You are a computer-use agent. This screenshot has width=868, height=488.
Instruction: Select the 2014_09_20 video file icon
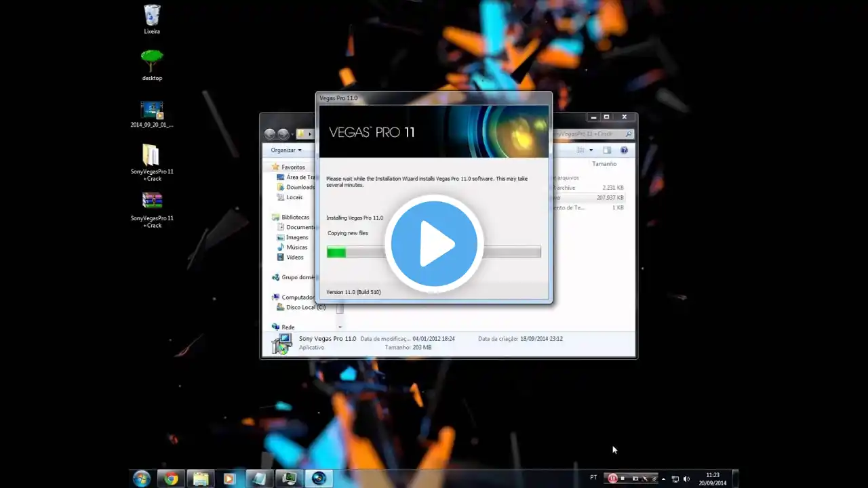pos(152,110)
